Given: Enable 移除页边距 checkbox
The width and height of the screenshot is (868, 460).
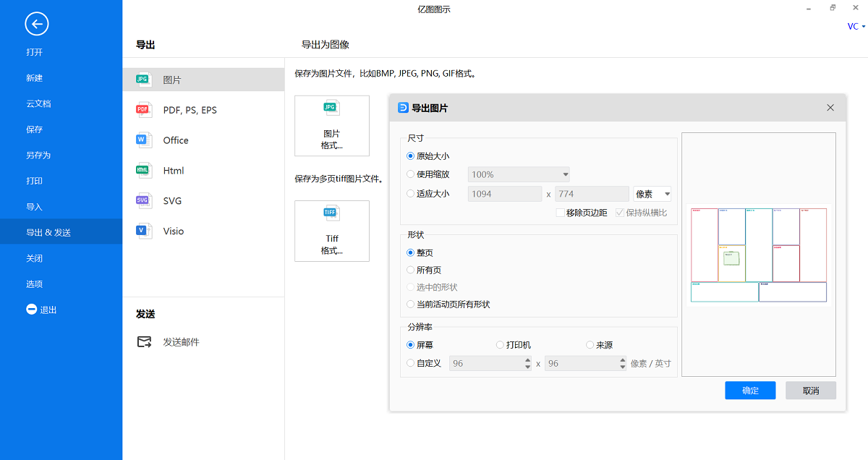Looking at the screenshot, I should pos(560,213).
